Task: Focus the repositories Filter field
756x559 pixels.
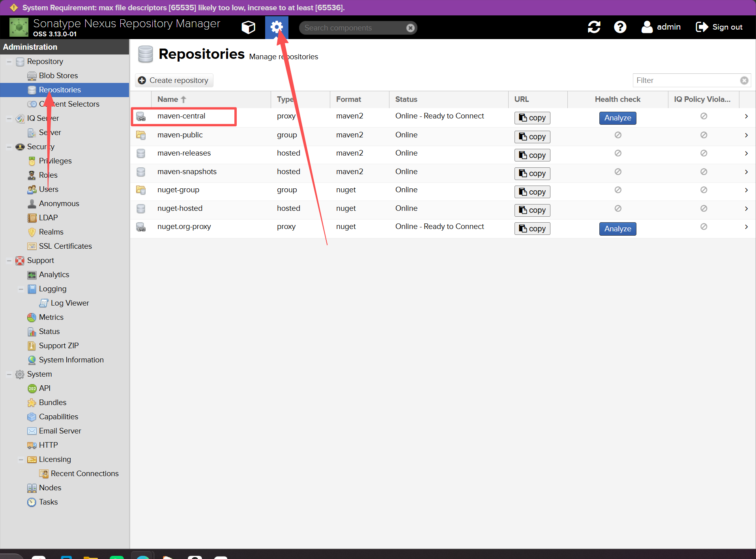Action: click(x=687, y=81)
